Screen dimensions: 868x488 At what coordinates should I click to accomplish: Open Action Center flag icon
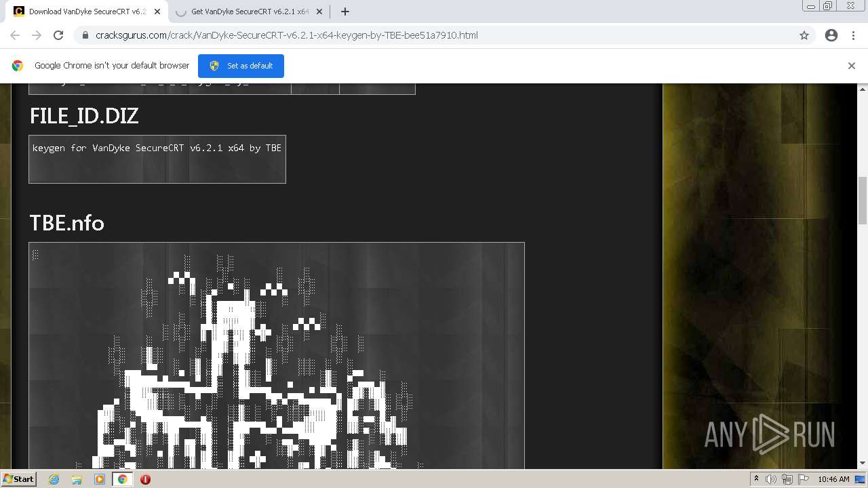804,479
